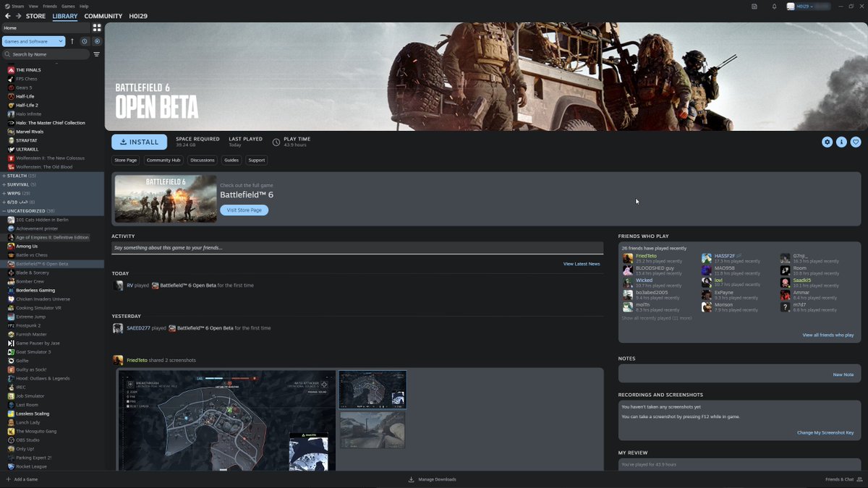Click the Add a Game plus icon
This screenshot has height=488, width=868.
9,479
